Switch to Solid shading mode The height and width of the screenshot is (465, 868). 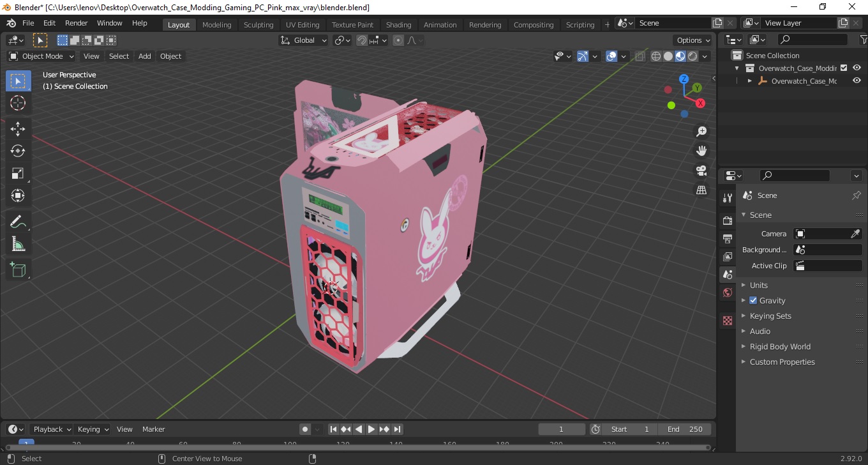(668, 56)
